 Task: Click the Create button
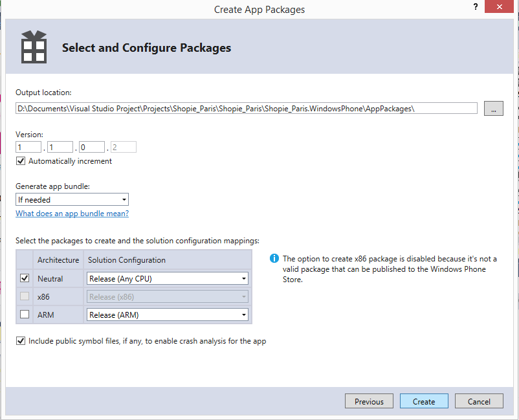[x=424, y=401]
